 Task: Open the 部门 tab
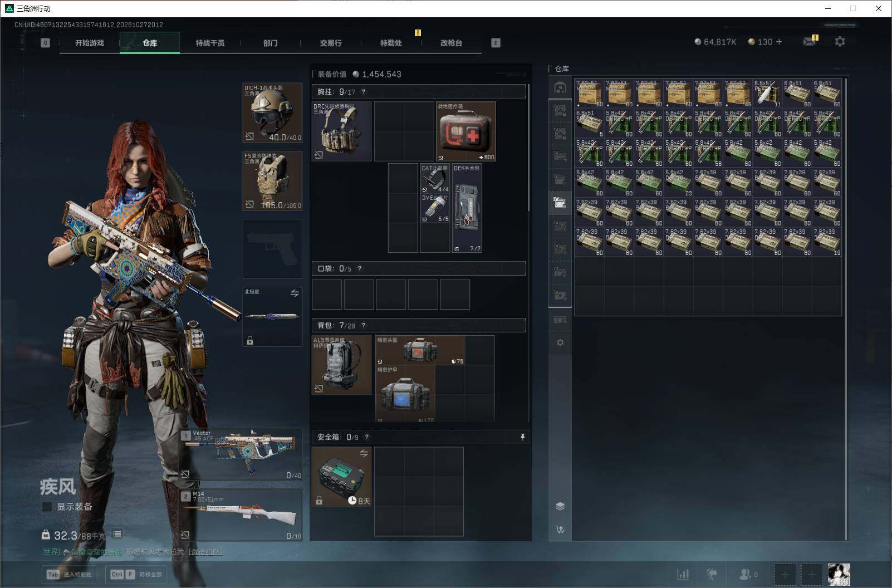pyautogui.click(x=271, y=43)
